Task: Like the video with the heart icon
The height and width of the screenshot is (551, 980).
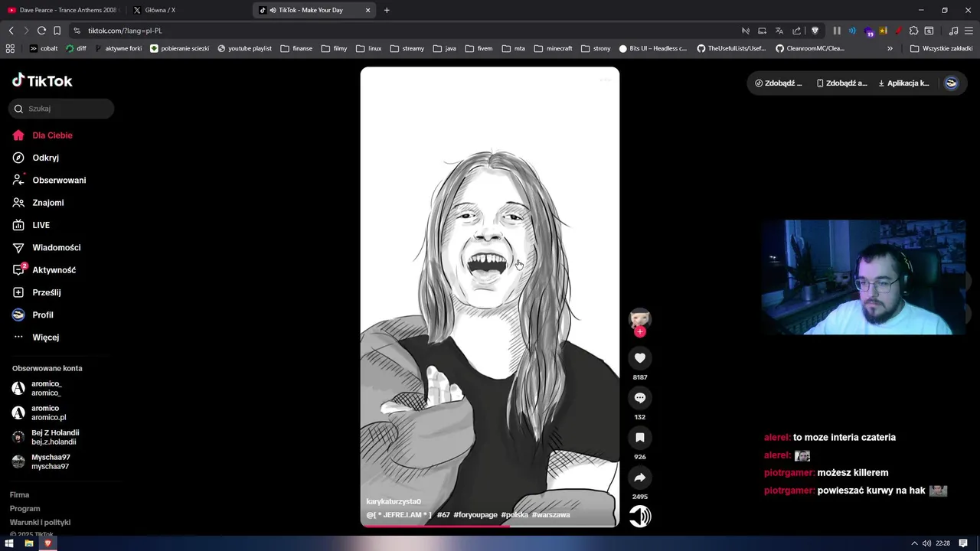Action: pyautogui.click(x=640, y=357)
